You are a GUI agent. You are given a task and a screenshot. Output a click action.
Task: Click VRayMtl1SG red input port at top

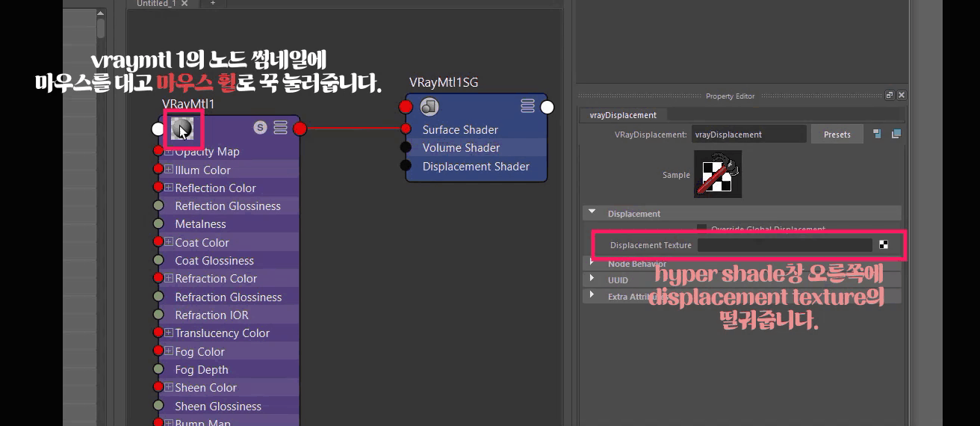click(x=406, y=107)
